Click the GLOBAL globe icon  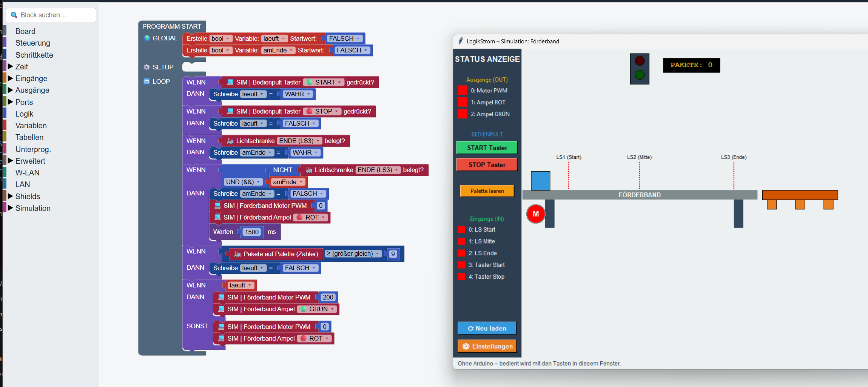147,38
